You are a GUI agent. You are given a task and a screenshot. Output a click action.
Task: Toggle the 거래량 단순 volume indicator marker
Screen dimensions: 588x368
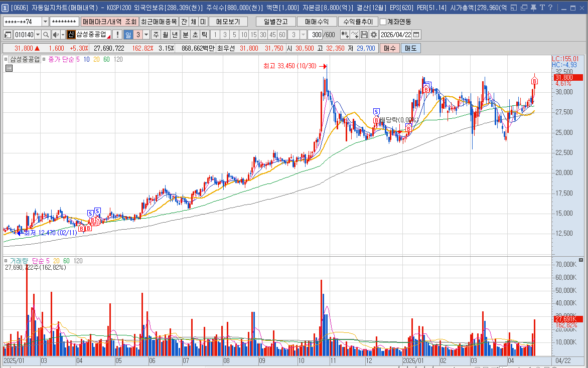pos(7,261)
